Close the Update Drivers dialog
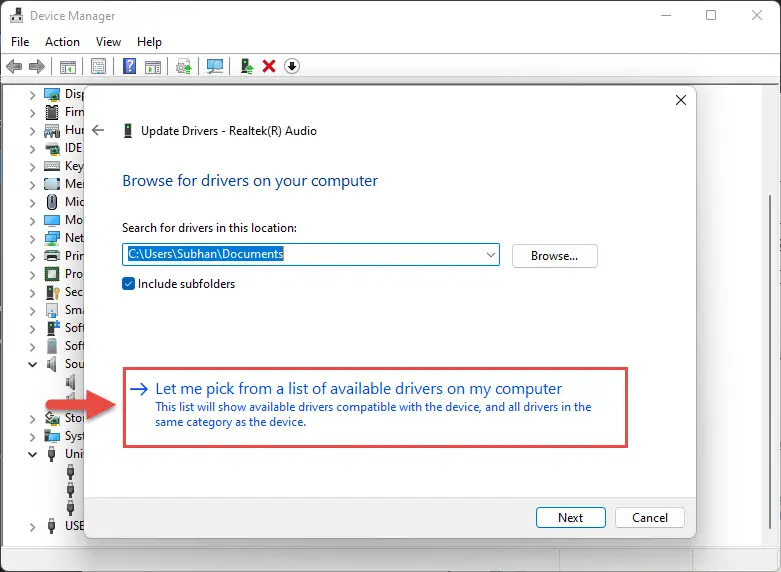The image size is (781, 572). 680,101
